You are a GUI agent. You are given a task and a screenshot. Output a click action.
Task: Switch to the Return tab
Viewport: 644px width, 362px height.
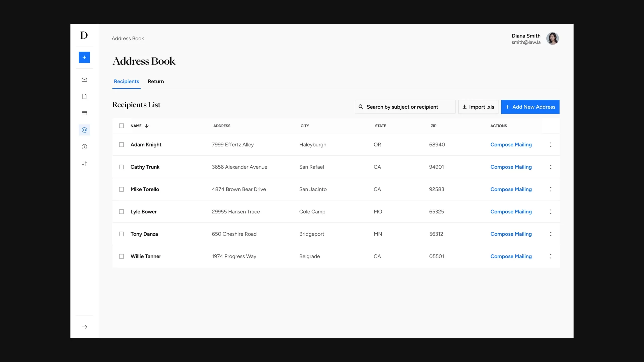point(156,81)
